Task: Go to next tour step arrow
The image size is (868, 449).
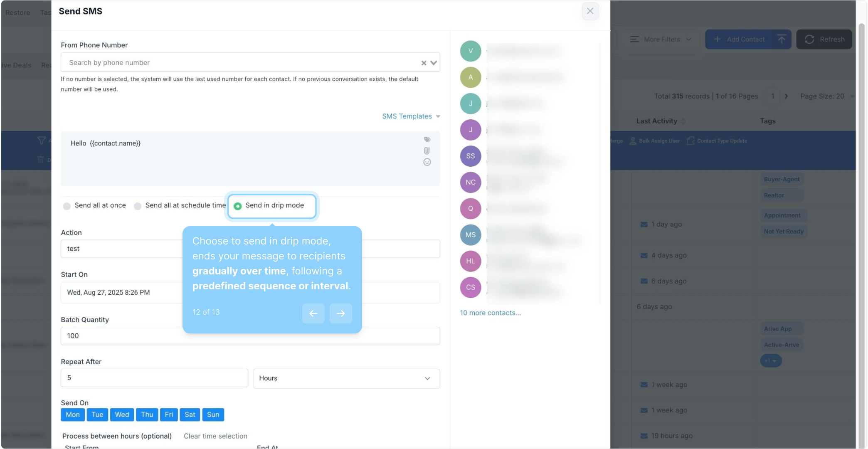Action: (x=340, y=313)
